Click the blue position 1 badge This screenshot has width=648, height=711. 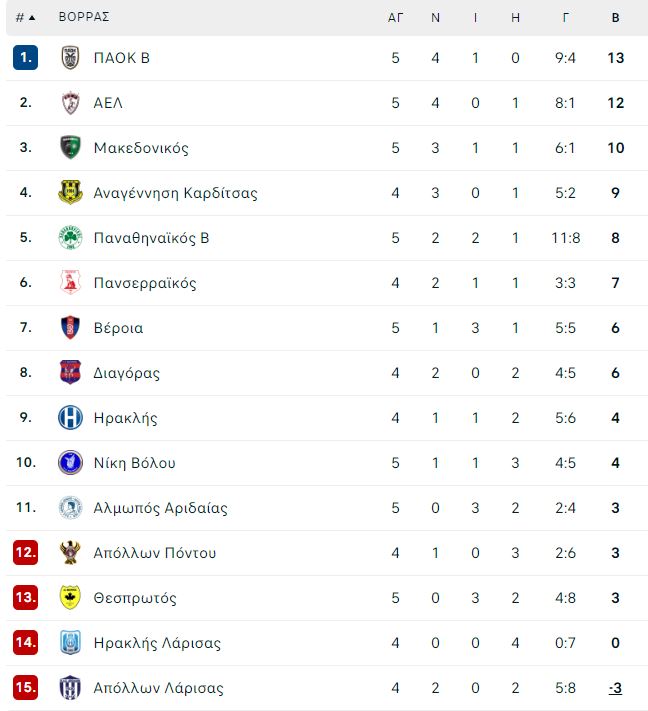25,58
